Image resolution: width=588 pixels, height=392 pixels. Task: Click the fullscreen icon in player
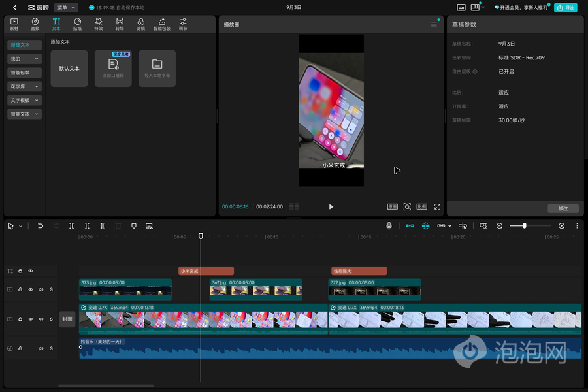pos(437,206)
